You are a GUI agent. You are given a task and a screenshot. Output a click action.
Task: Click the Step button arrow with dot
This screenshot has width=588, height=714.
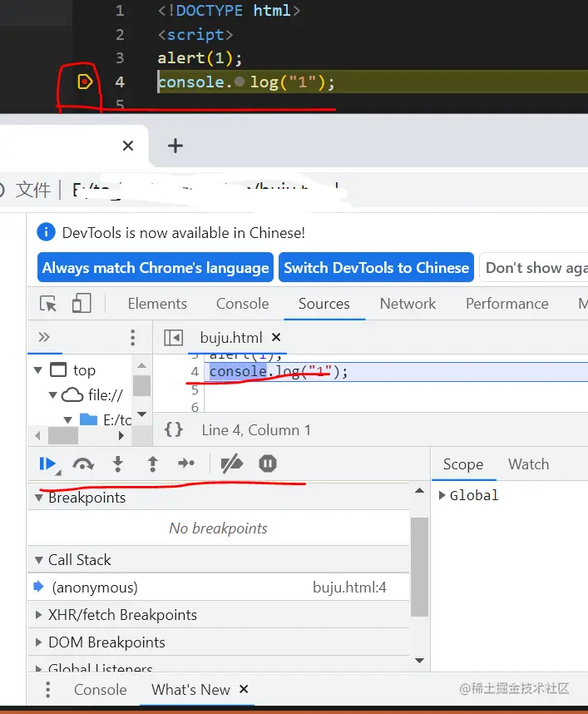pos(186,464)
